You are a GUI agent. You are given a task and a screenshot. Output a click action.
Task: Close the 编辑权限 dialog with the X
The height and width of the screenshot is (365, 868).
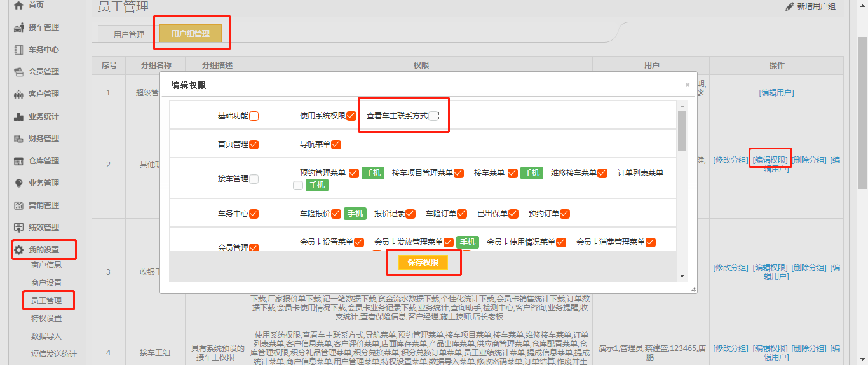[x=687, y=85]
